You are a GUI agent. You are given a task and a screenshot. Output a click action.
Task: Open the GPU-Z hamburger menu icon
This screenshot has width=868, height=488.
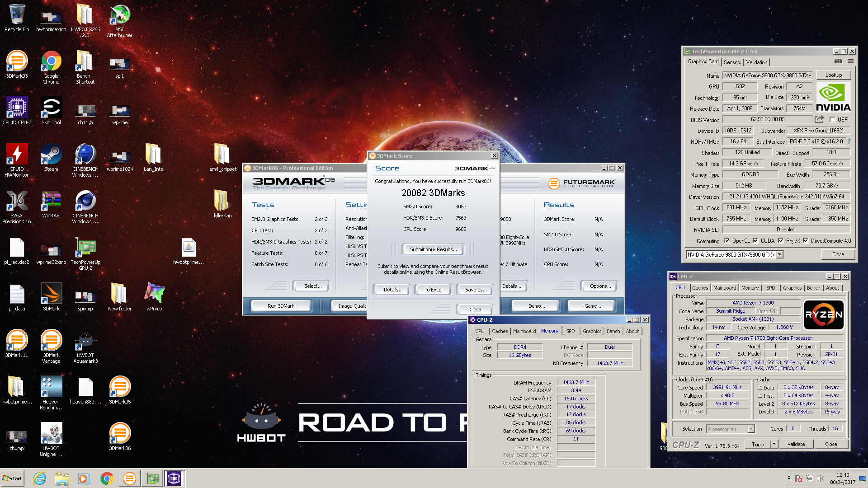coord(850,61)
